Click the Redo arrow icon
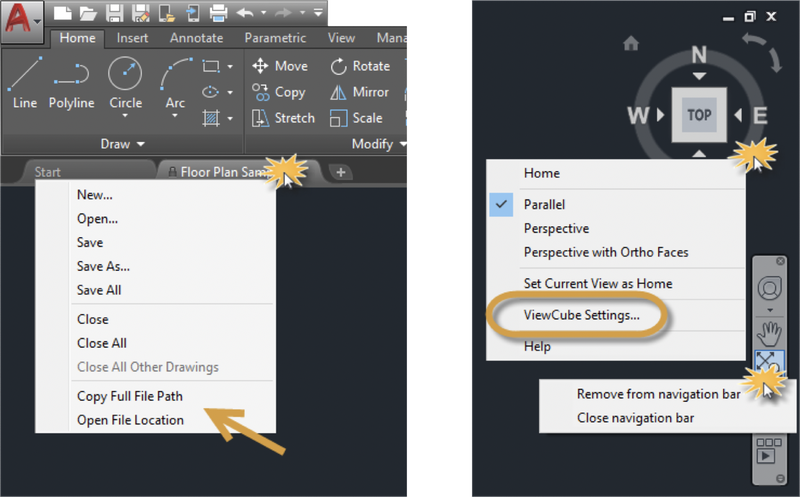This screenshot has height=497, width=800. click(283, 12)
